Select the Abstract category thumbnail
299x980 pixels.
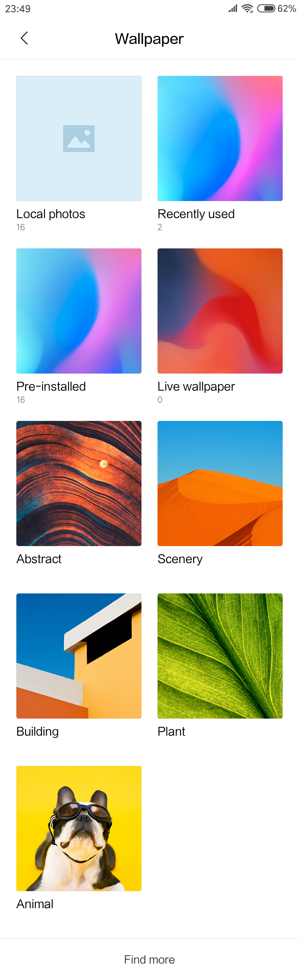tap(79, 483)
